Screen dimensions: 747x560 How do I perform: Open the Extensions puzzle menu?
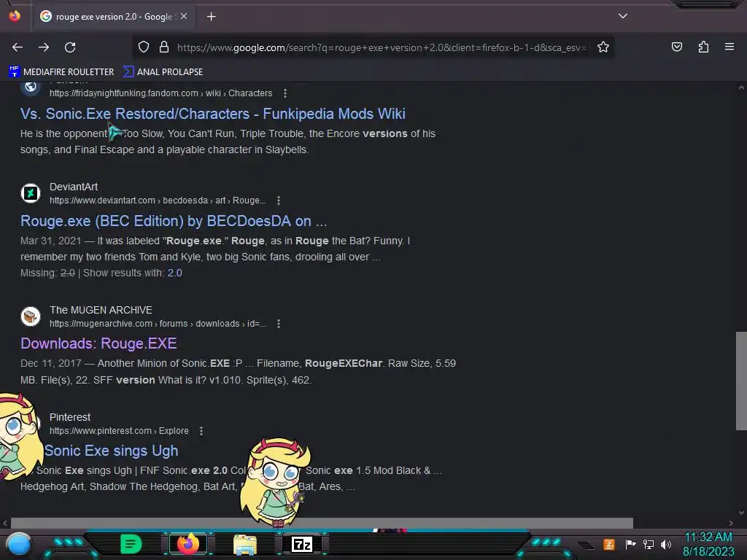[703, 47]
